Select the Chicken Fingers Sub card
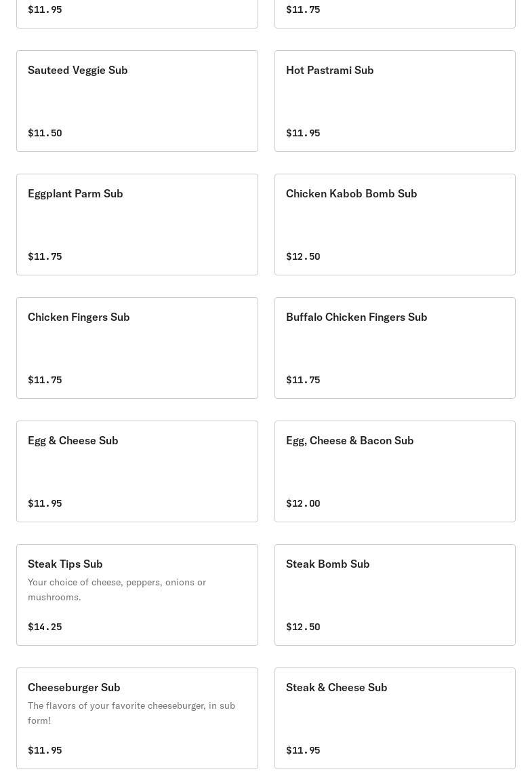Image resolution: width=532 pixels, height=776 pixels. point(137,348)
